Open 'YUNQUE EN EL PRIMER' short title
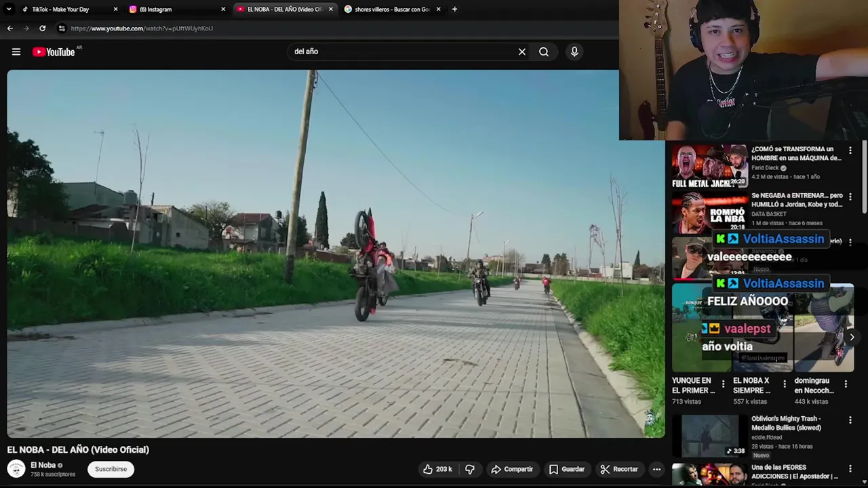This screenshot has width=868, height=488. coord(693,386)
